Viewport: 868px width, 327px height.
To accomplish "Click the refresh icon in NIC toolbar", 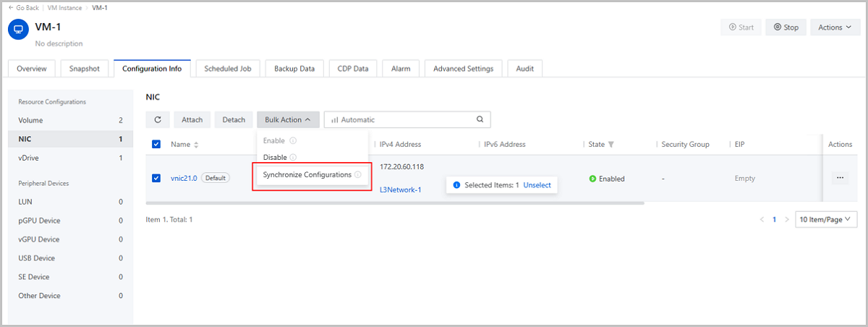I will (x=158, y=120).
